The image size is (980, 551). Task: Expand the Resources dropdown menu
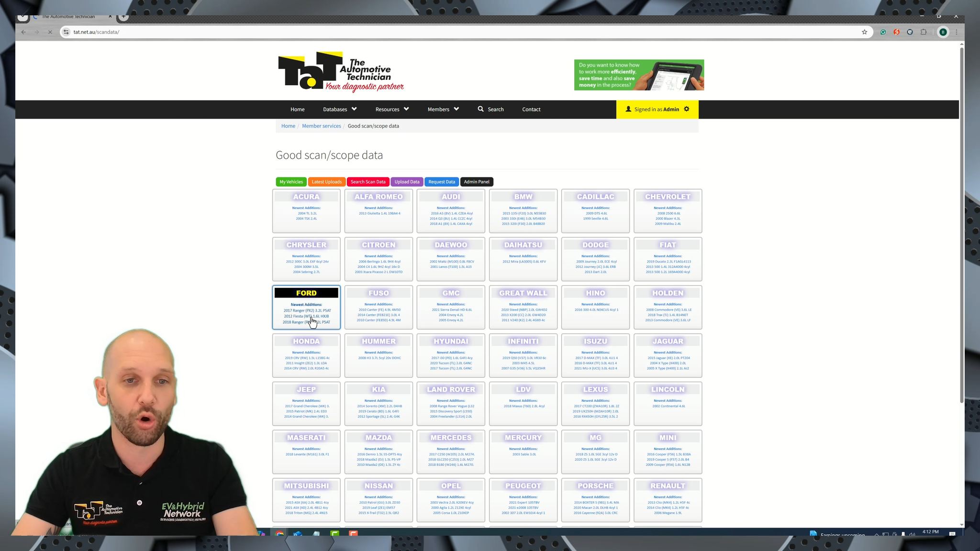pos(392,109)
